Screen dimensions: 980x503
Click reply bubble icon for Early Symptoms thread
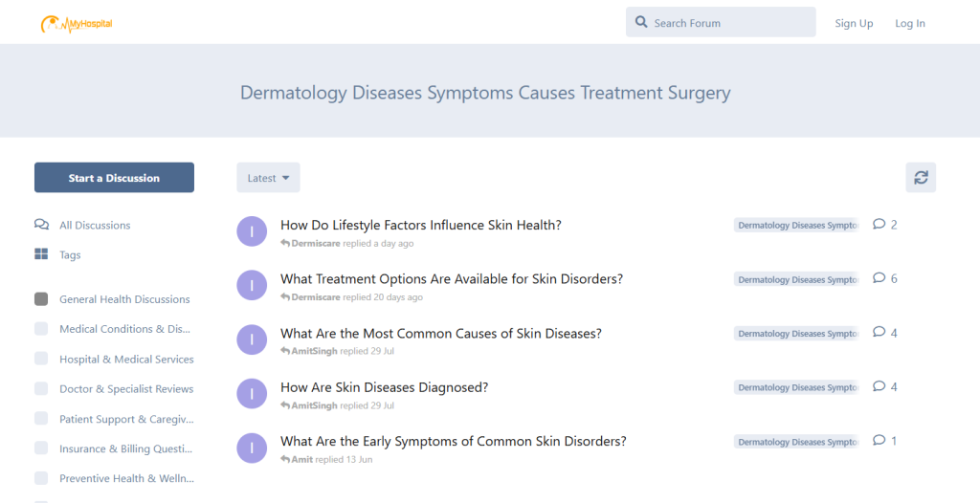click(x=880, y=441)
